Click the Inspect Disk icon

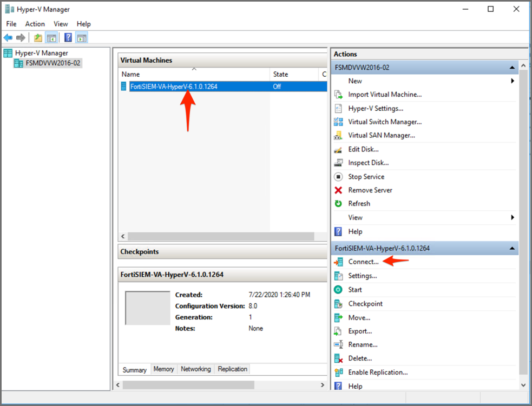click(338, 163)
